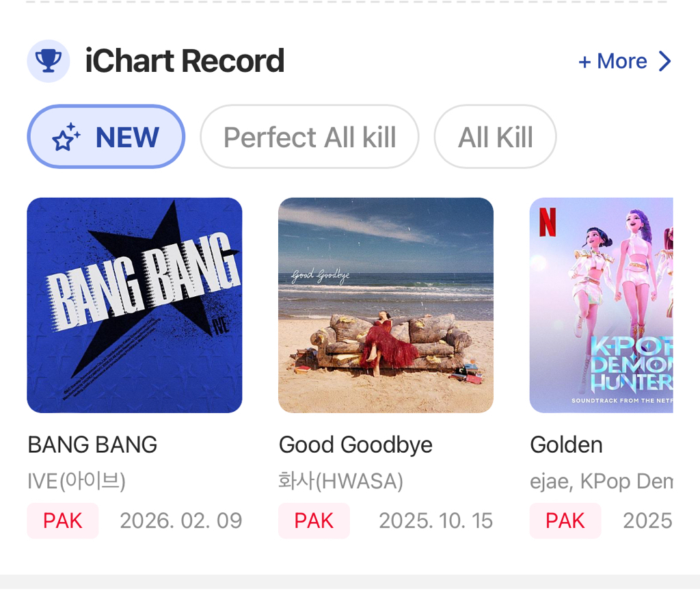Screen dimensions: 700x604
Task: Click the Good Goodbye song title
Action: 355,445
